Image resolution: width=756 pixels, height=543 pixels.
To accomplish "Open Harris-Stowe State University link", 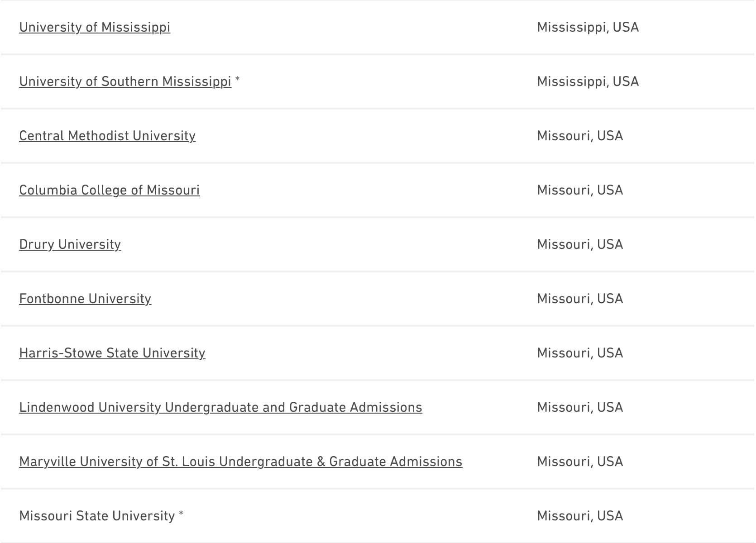I will [x=112, y=353].
